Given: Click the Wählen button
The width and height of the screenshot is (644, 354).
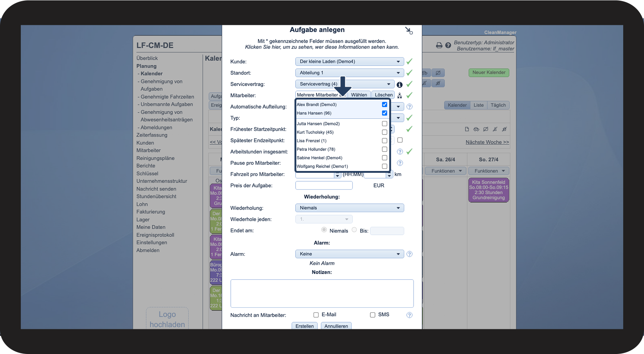Looking at the screenshot, I should pos(359,95).
